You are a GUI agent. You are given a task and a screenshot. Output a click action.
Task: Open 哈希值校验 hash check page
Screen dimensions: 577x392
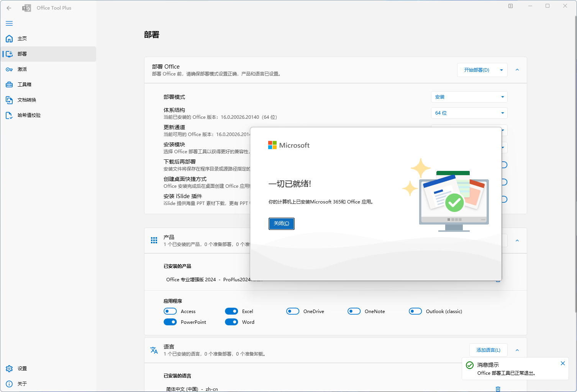pyautogui.click(x=48, y=115)
